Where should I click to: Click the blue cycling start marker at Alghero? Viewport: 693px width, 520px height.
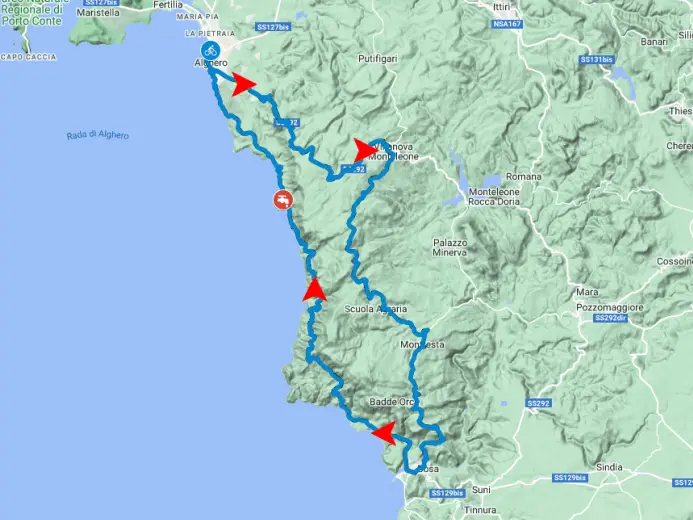210,51
